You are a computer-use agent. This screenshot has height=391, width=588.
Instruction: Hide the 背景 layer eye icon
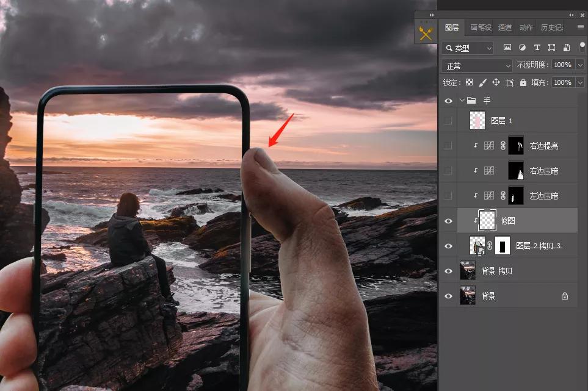pos(448,296)
